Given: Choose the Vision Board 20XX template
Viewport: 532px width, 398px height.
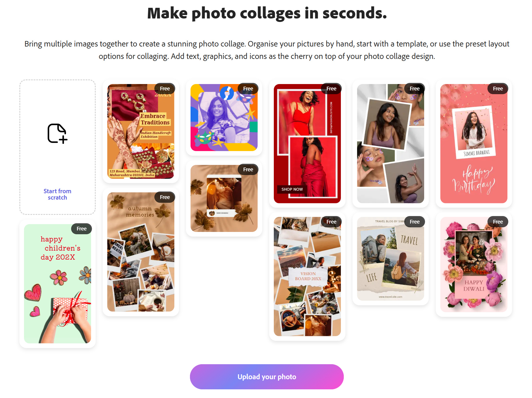Looking at the screenshot, I should pos(307,276).
